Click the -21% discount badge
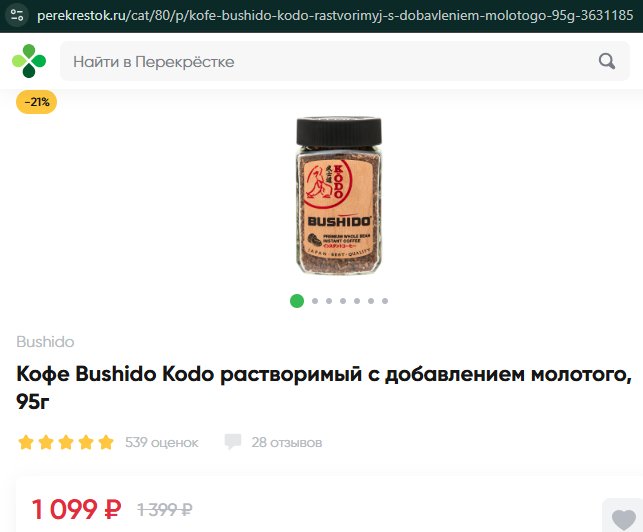The height and width of the screenshot is (532, 643). point(36,102)
